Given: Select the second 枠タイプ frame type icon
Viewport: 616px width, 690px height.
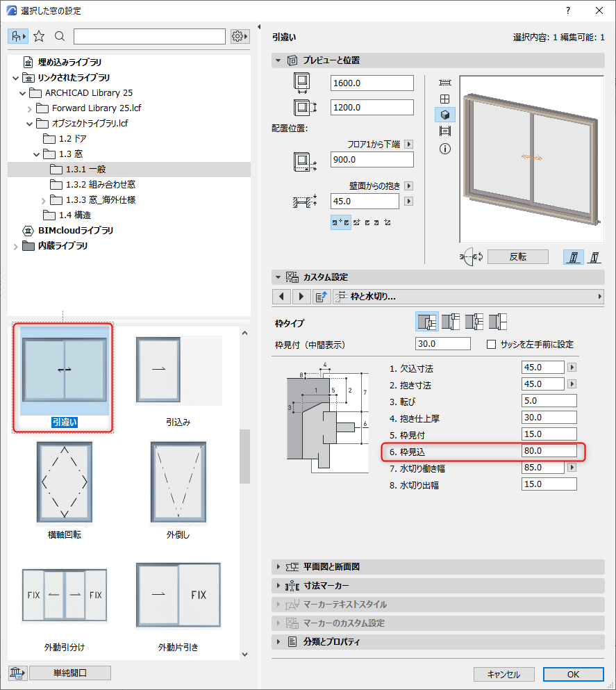Looking at the screenshot, I should tap(451, 322).
